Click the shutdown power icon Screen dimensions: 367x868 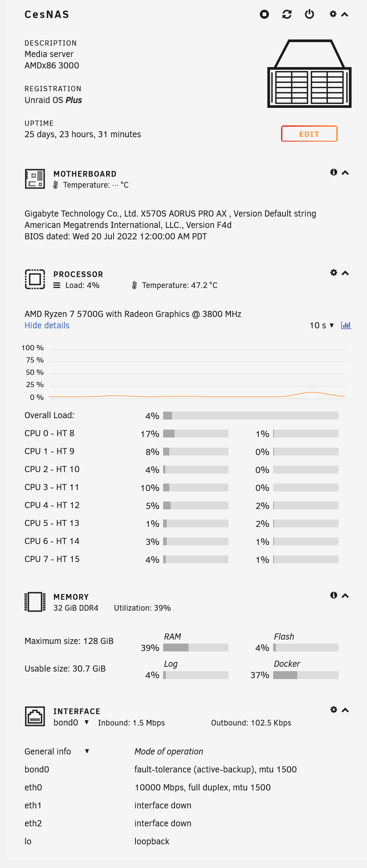tap(310, 14)
